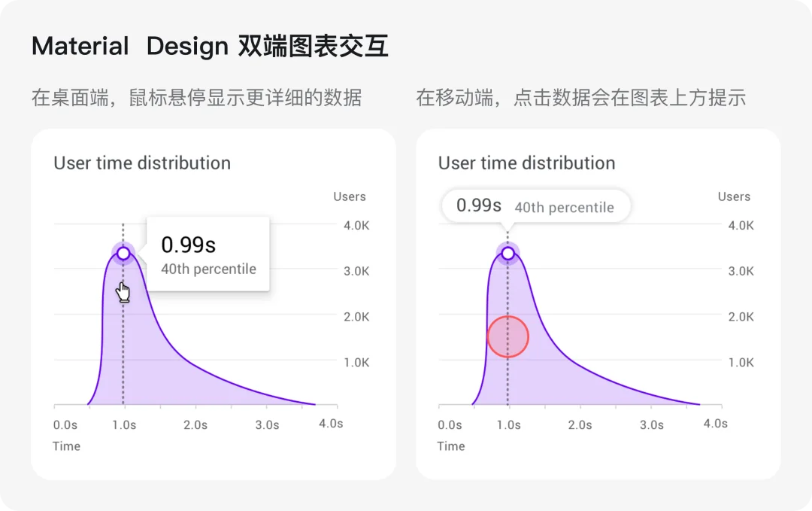812x511 pixels.
Task: Click the left chart title User time distribution
Action: click(142, 163)
